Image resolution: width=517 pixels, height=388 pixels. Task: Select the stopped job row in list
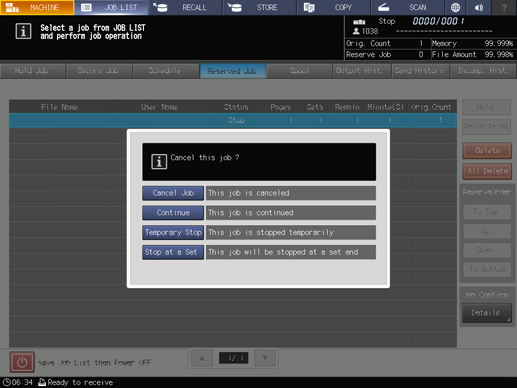(233, 120)
